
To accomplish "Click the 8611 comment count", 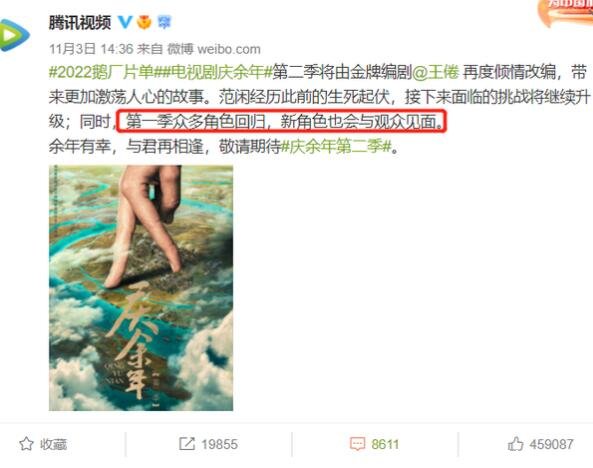I will pyautogui.click(x=385, y=444).
